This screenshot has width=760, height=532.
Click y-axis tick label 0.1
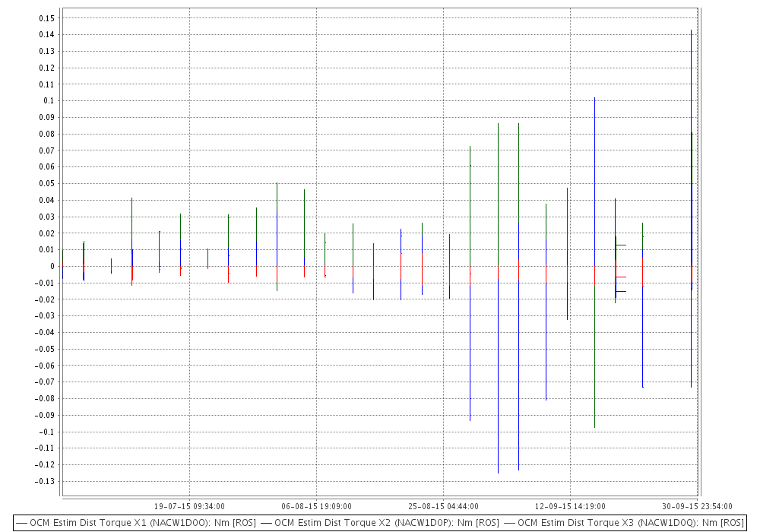[49, 101]
